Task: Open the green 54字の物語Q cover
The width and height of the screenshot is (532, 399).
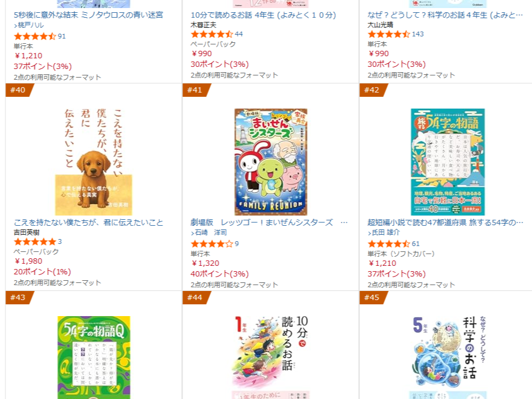Action: tap(94, 358)
